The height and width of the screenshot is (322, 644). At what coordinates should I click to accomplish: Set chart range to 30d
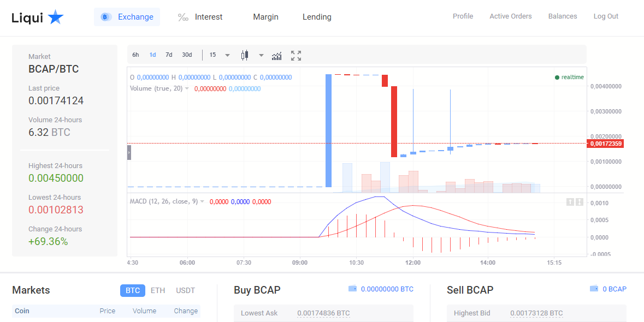tap(187, 55)
